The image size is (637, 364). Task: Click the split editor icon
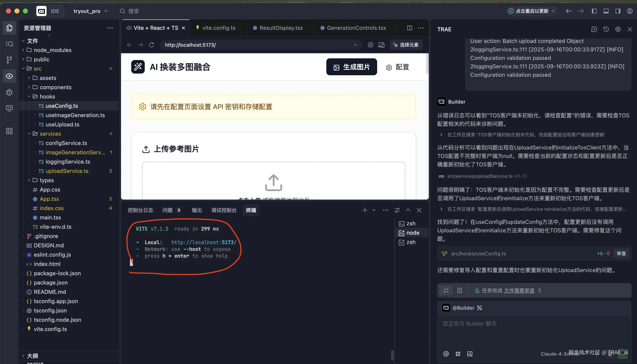point(409,28)
